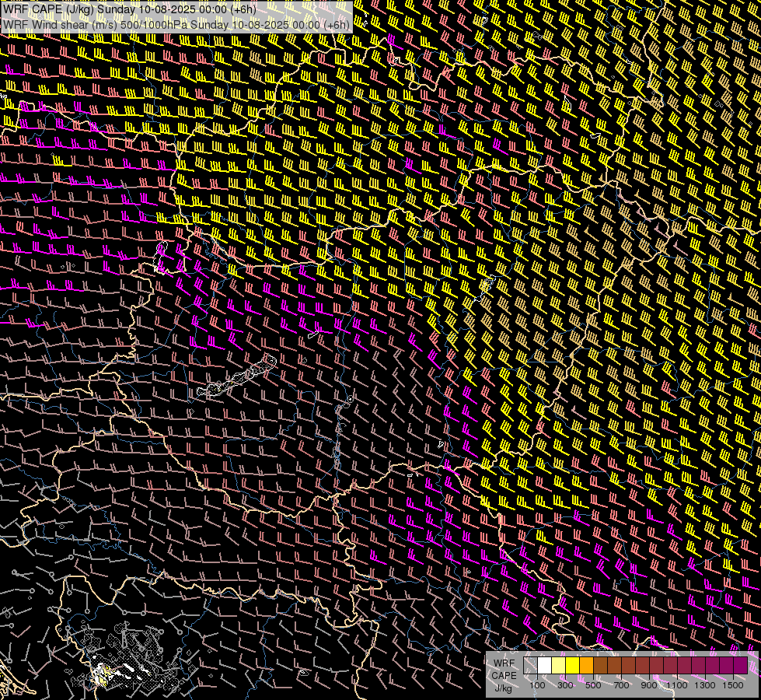Click the bright yellow CAPE legend swatch
Image resolution: width=761 pixels, height=700 pixels.
573,665
